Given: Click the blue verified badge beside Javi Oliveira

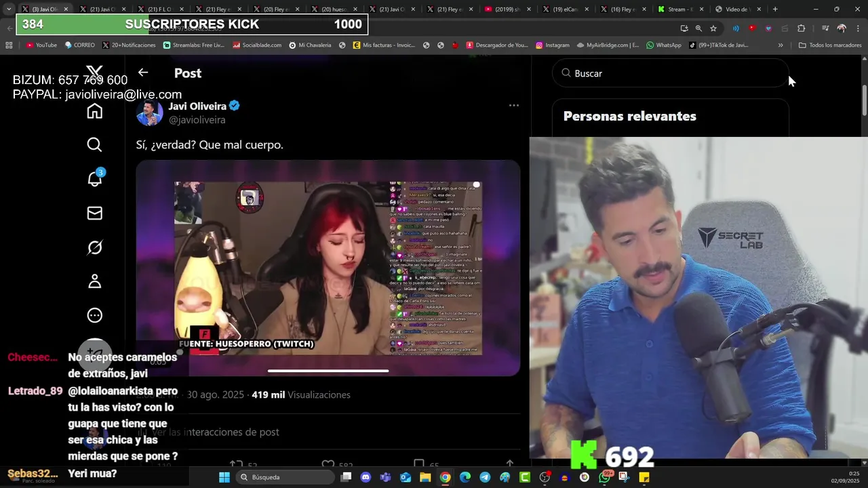Looking at the screenshot, I should pyautogui.click(x=235, y=106).
